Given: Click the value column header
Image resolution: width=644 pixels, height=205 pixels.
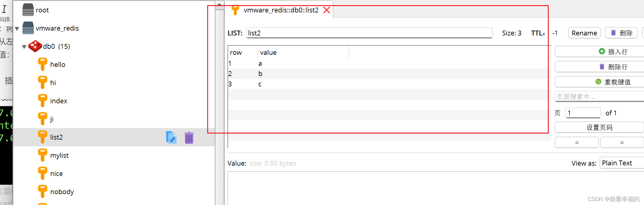Looking at the screenshot, I should (x=303, y=52).
